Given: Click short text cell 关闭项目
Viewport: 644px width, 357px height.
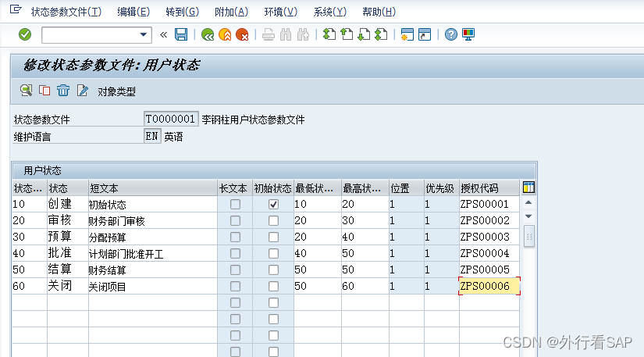Looking at the screenshot, I should click(x=152, y=287).
